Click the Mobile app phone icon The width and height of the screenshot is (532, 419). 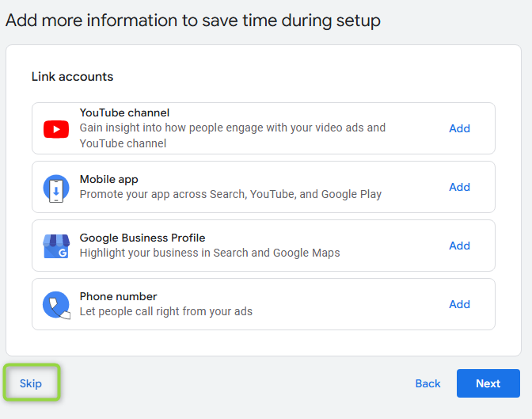click(56, 189)
